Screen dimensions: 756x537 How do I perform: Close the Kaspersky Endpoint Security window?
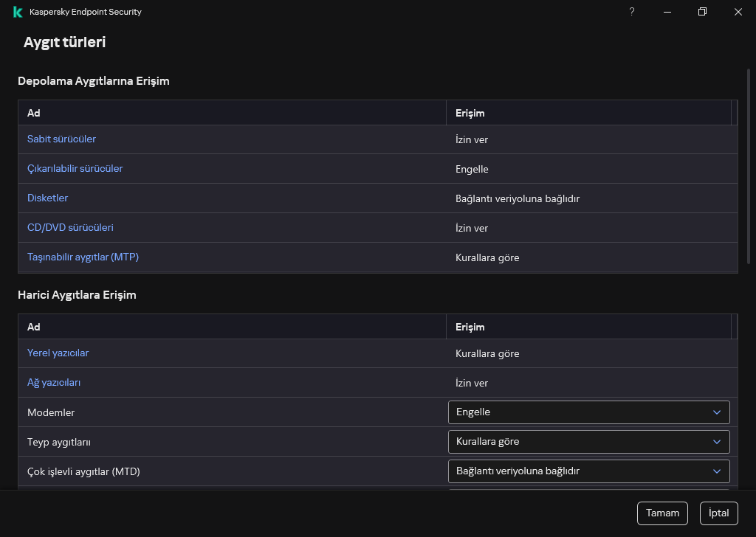[x=738, y=12]
